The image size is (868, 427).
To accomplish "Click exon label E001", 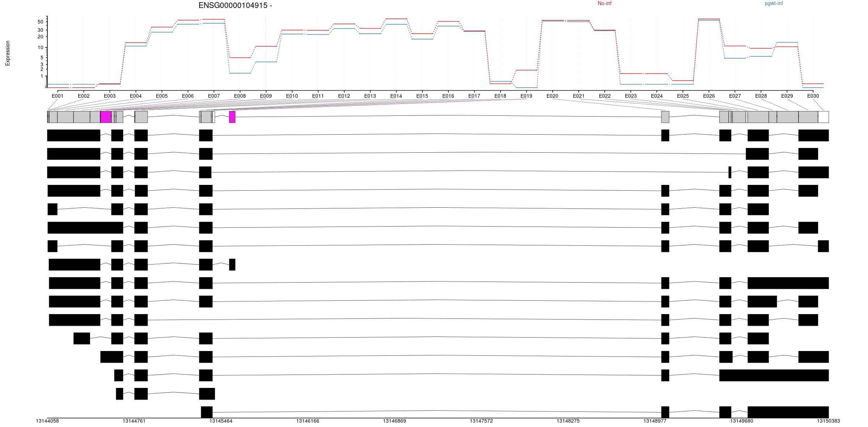I will click(x=58, y=96).
